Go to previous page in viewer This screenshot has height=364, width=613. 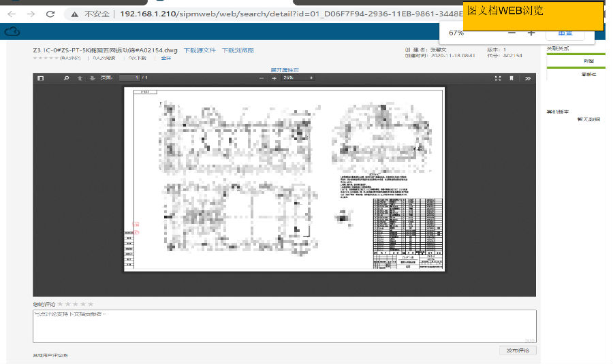[x=80, y=78]
